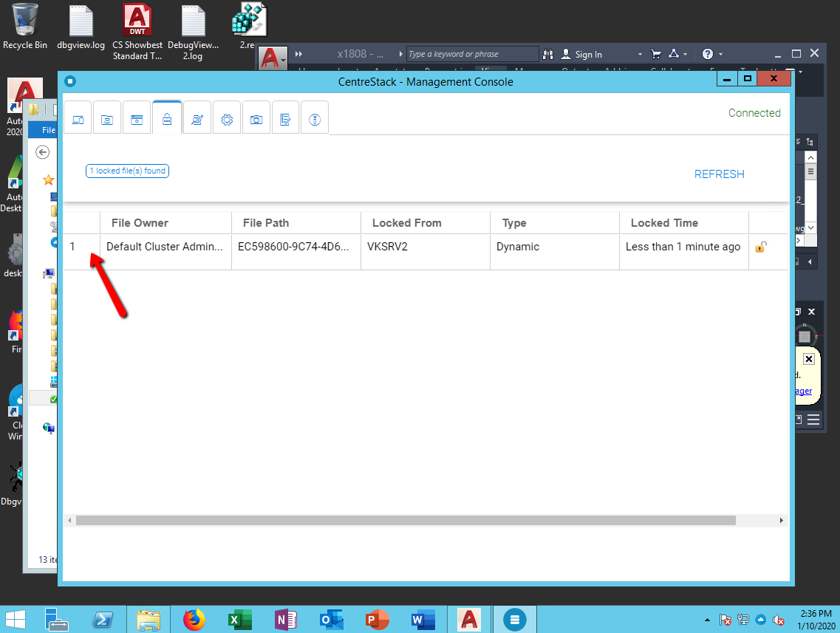Open Server Manager from taskbar
Viewport: 840px width, 633px height.
(x=55, y=620)
